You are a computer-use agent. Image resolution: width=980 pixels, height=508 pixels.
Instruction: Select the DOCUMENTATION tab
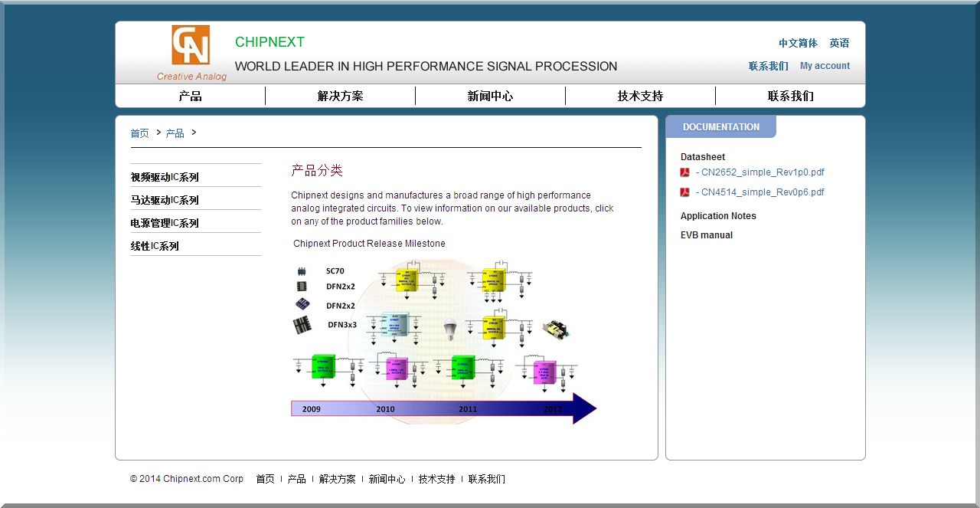tap(720, 127)
